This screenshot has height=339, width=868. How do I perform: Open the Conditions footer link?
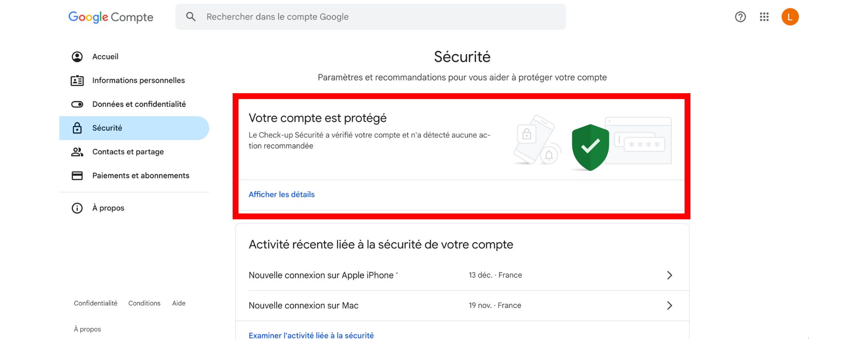click(x=144, y=303)
